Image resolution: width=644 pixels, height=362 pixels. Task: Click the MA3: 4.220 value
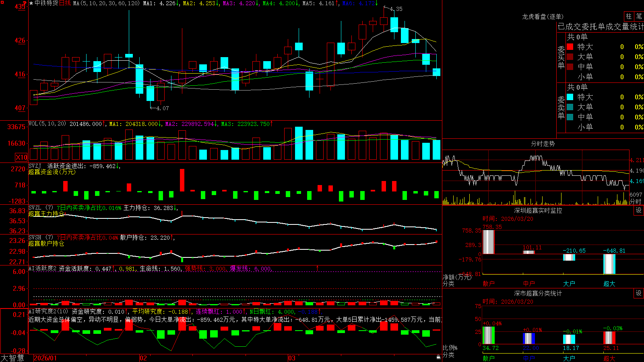(241, 3)
